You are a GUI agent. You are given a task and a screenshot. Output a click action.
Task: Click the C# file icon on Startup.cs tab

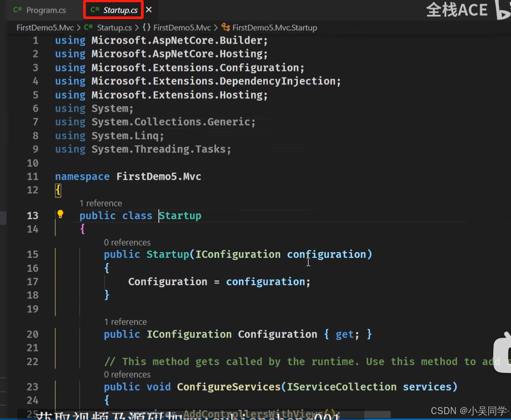tap(95, 10)
